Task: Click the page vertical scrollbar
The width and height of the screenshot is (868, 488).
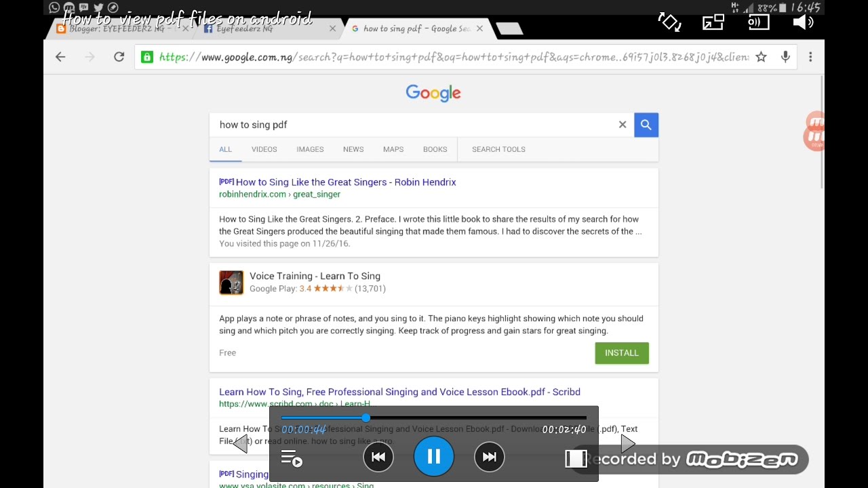Action: pos(822,132)
